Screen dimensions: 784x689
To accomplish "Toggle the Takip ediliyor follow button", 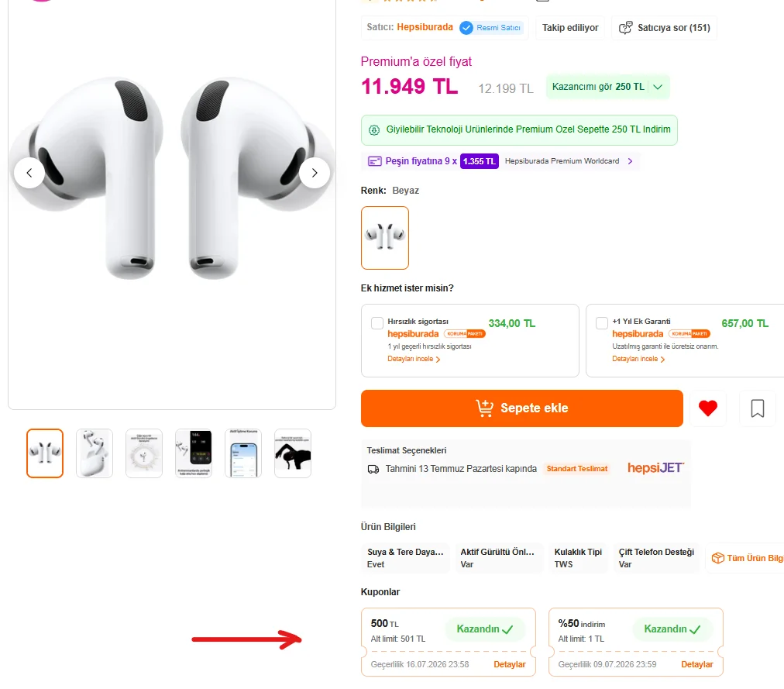I will [x=570, y=28].
